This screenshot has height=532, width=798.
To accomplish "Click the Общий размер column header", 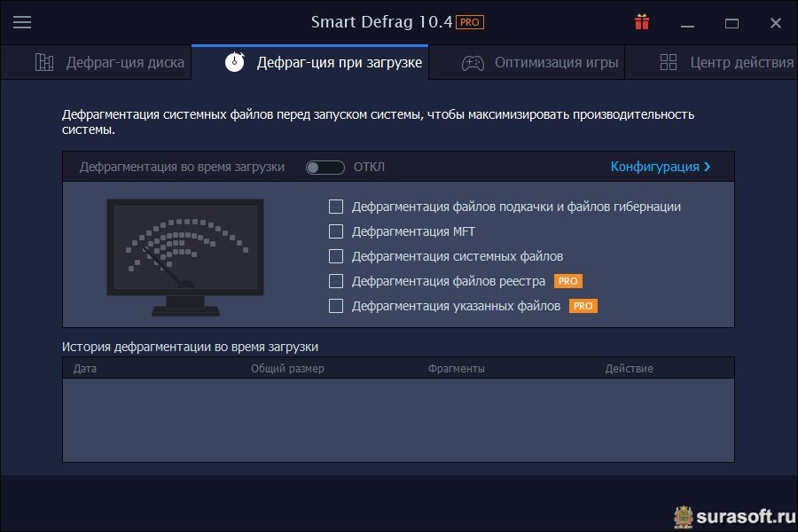I will 287,368.
